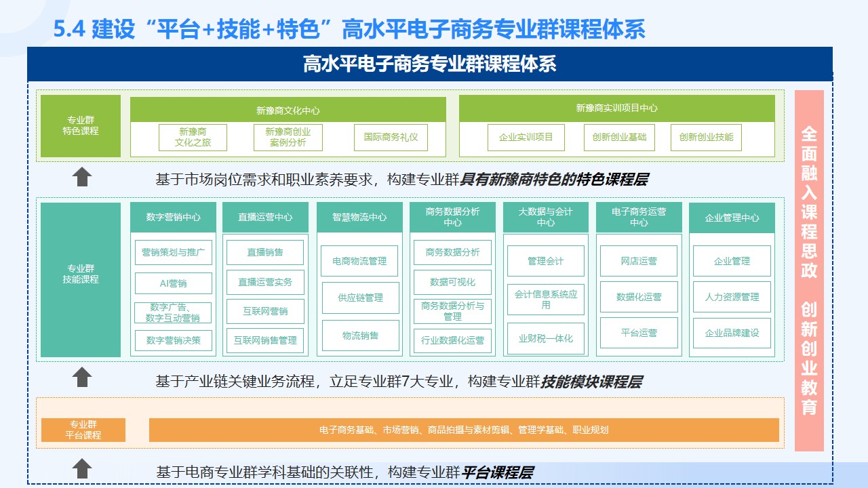This screenshot has width=868, height=488.
Task: Select the green 专业群特色课程 block
Action: point(81,126)
